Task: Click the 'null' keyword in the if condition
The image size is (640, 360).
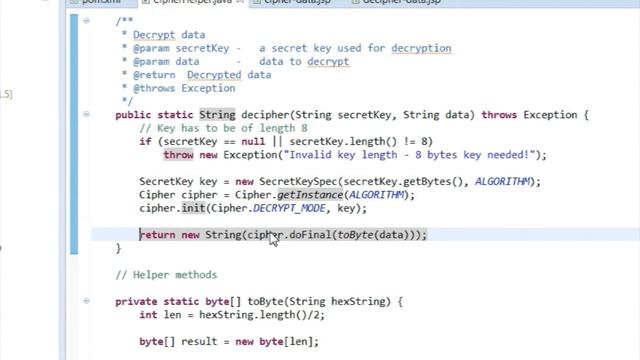Action: pos(253,142)
